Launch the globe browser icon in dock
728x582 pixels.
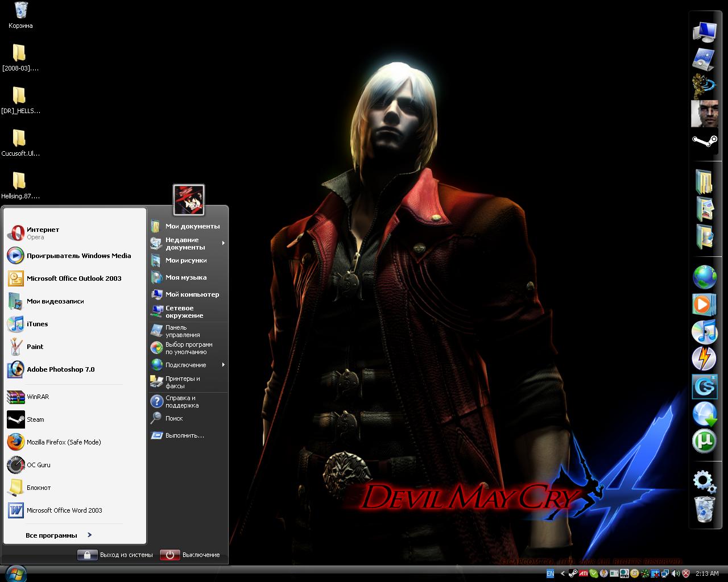pos(704,277)
